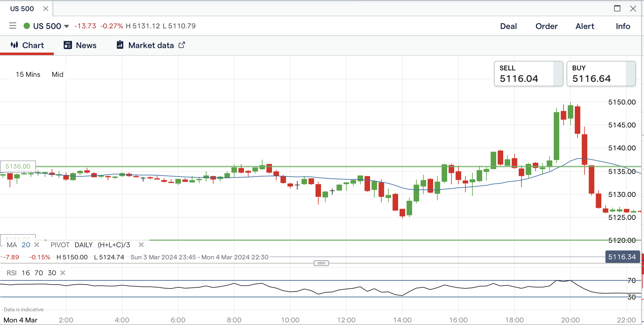
Task: Click the -0.27% change in header
Action: click(x=112, y=26)
